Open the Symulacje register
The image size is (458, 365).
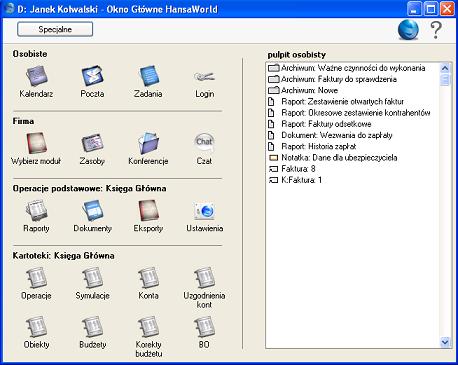[92, 278]
